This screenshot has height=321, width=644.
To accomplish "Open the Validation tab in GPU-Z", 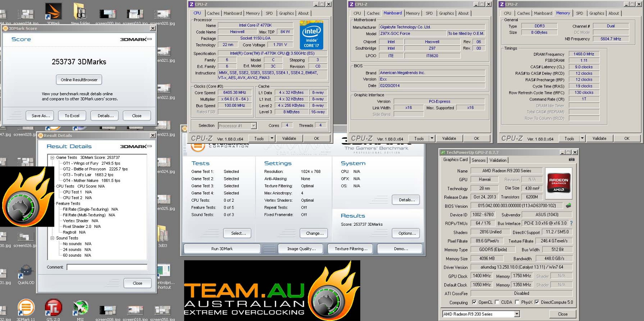I will pos(498,160).
